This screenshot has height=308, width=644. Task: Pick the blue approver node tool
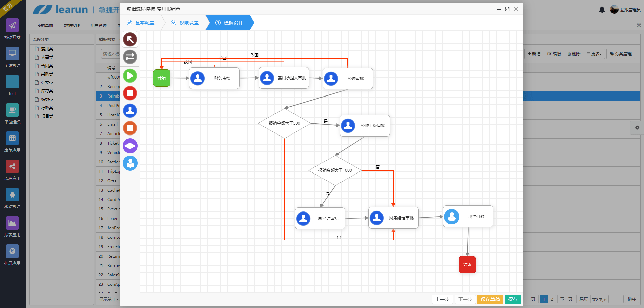pos(130,111)
